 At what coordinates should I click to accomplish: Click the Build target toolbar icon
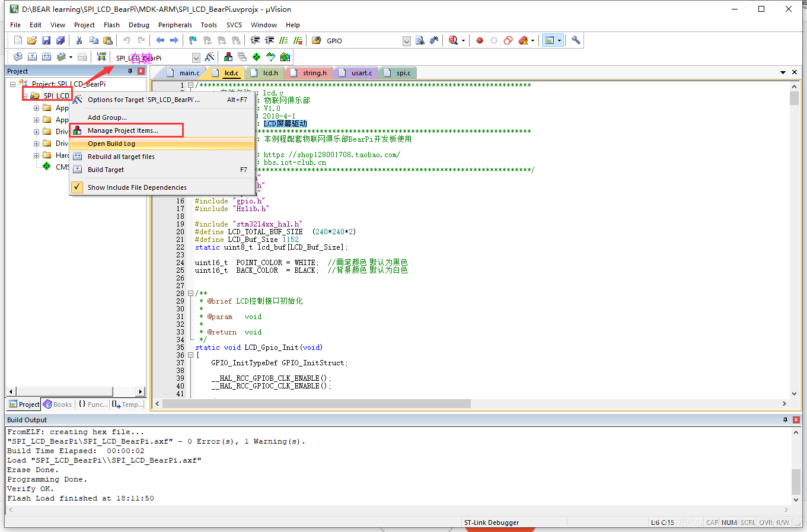(x=32, y=57)
